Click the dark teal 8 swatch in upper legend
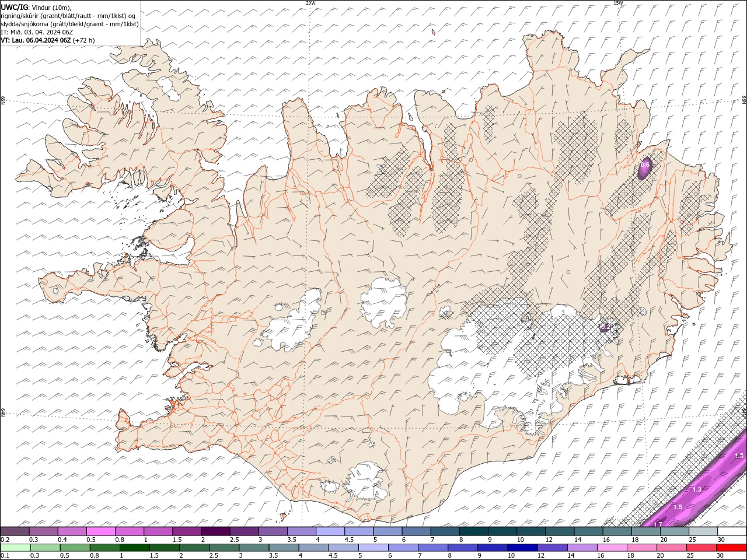Image resolution: width=747 pixels, height=560 pixels. coord(474,531)
